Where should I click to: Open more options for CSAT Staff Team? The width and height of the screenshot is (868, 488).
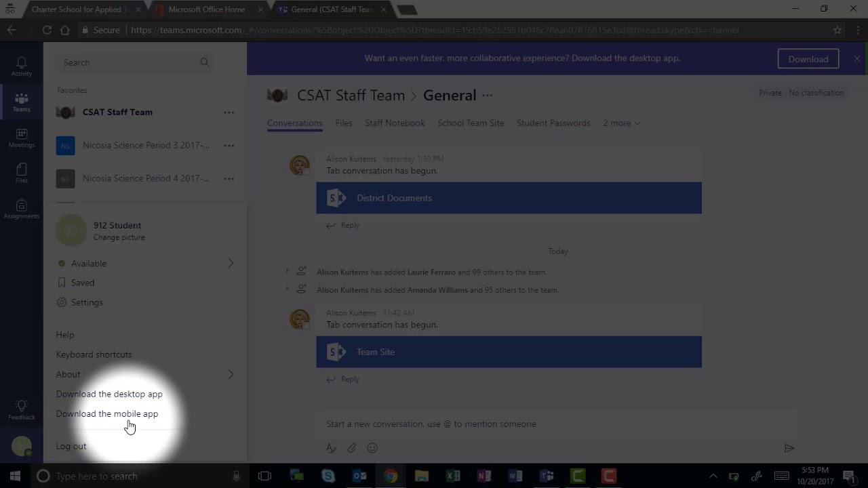[229, 113]
